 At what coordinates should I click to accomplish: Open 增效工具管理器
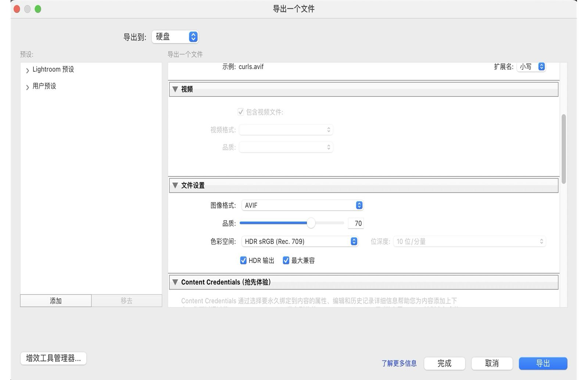53,358
